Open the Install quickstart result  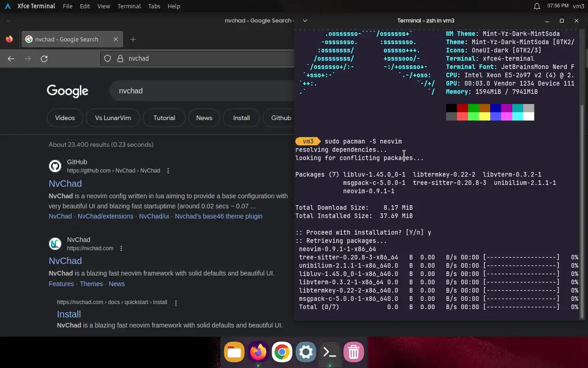tap(69, 314)
